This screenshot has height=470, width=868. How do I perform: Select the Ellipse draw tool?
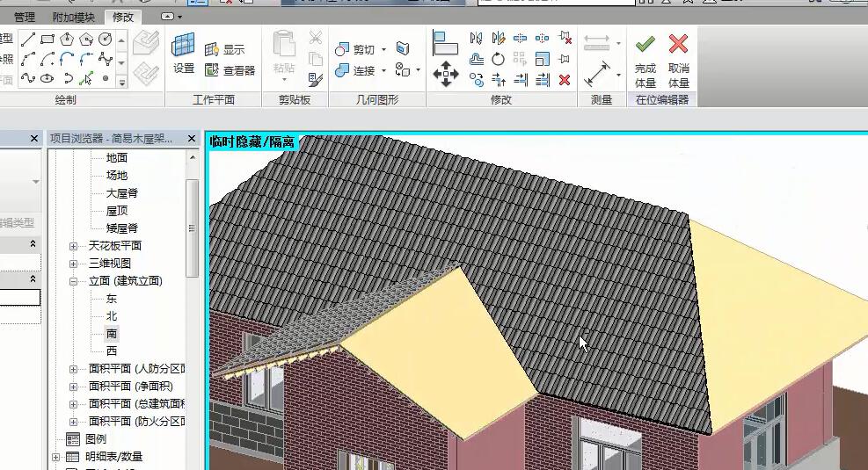[x=47, y=78]
